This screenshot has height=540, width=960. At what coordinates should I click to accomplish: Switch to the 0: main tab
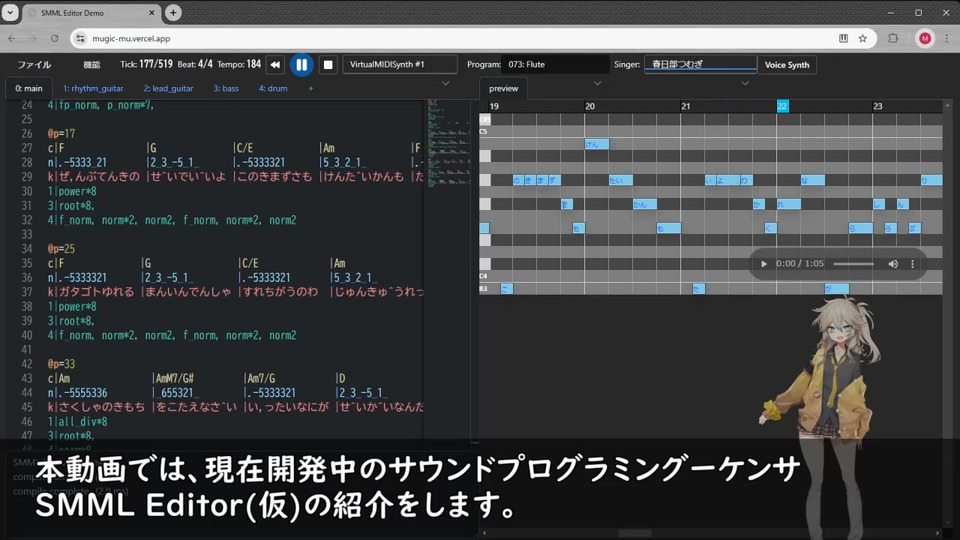click(x=29, y=88)
